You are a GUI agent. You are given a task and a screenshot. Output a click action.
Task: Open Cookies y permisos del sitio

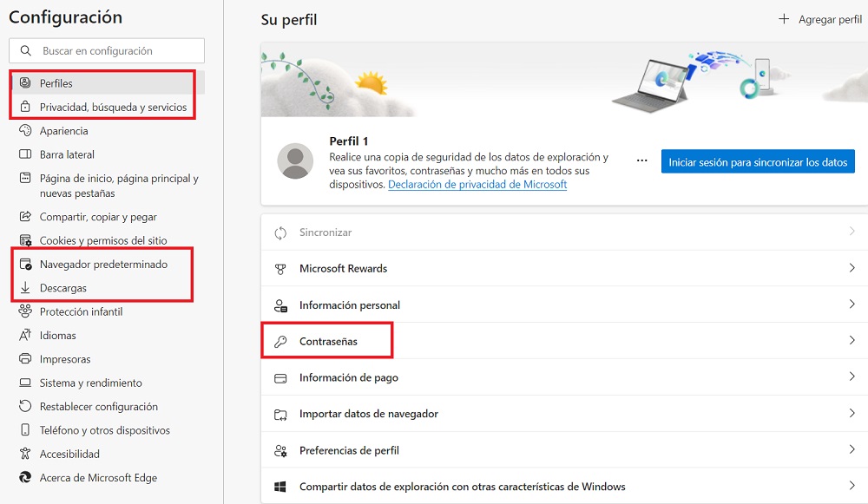pyautogui.click(x=107, y=240)
